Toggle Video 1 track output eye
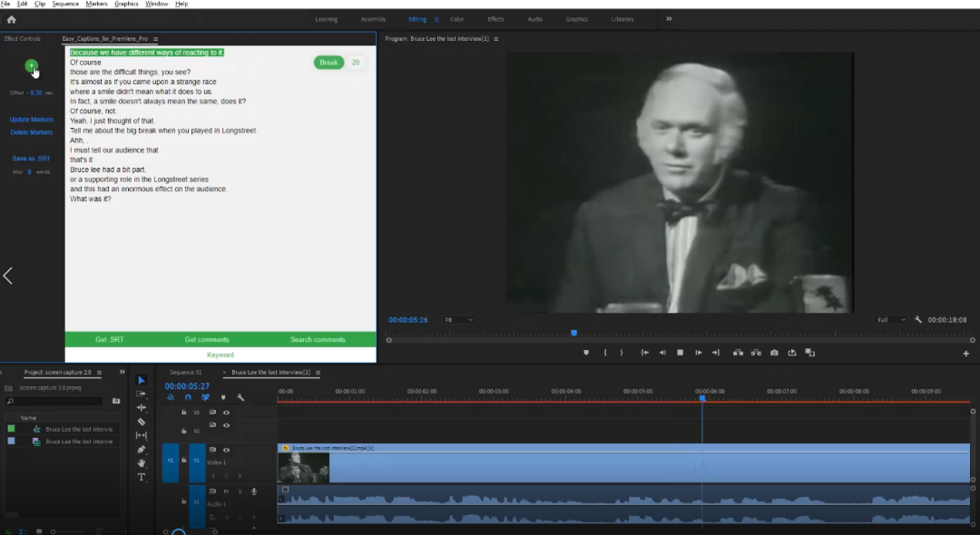 point(226,450)
